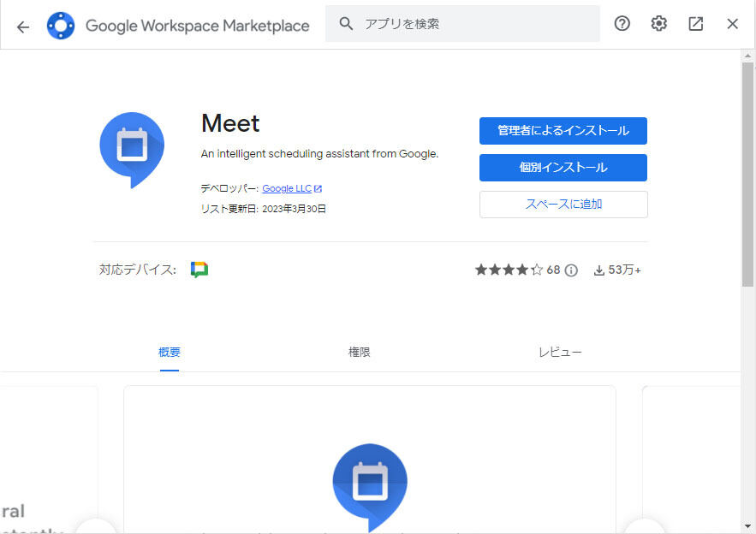Click the star rating display

tap(509, 270)
